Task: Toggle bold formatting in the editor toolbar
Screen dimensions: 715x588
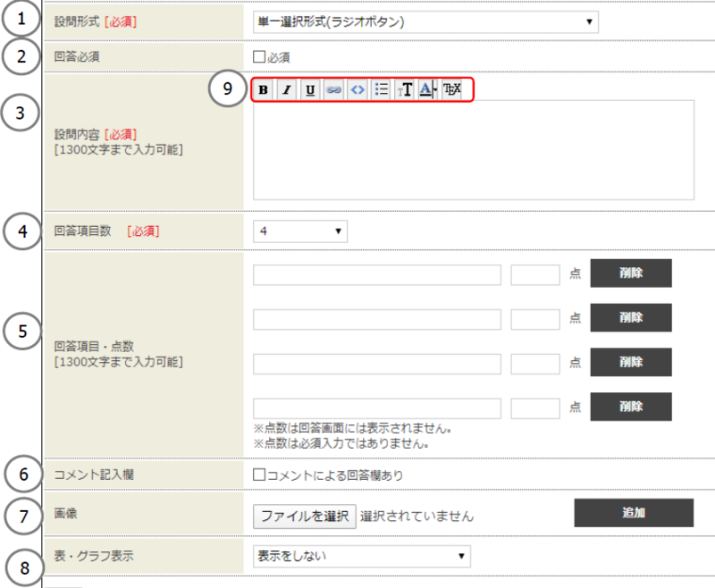Action: coord(263,89)
